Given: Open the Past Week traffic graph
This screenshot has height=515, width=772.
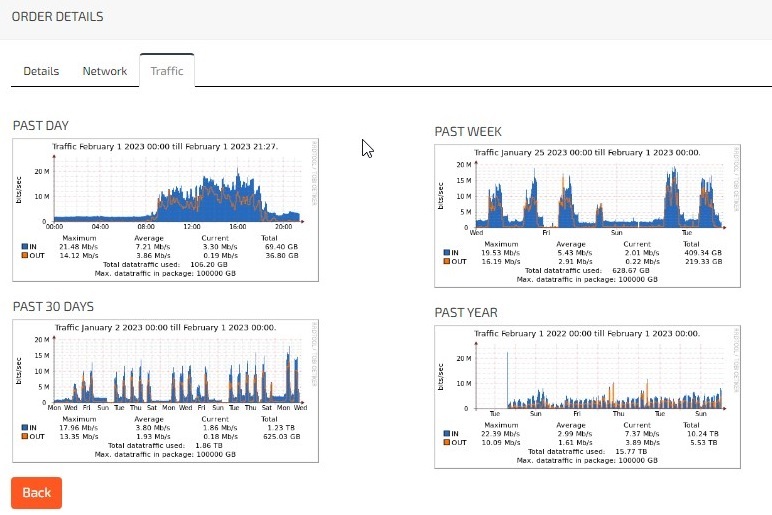Looking at the screenshot, I should pyautogui.click(x=588, y=195).
